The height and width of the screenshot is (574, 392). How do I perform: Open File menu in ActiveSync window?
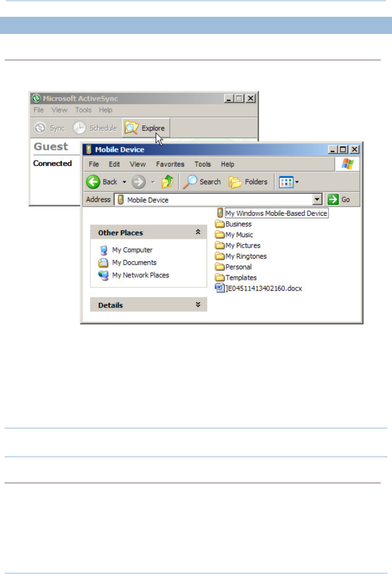click(39, 110)
